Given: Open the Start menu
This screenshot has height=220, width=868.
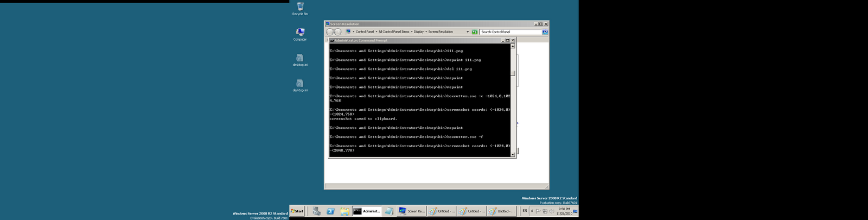Looking at the screenshot, I should 297,211.
